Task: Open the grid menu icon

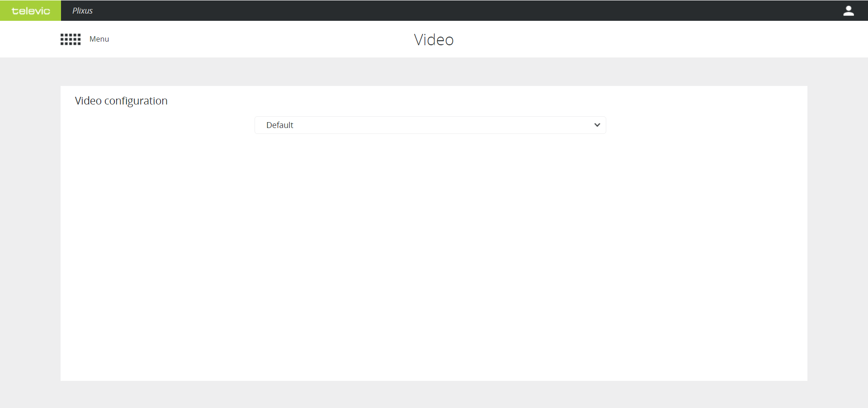Action: point(71,39)
